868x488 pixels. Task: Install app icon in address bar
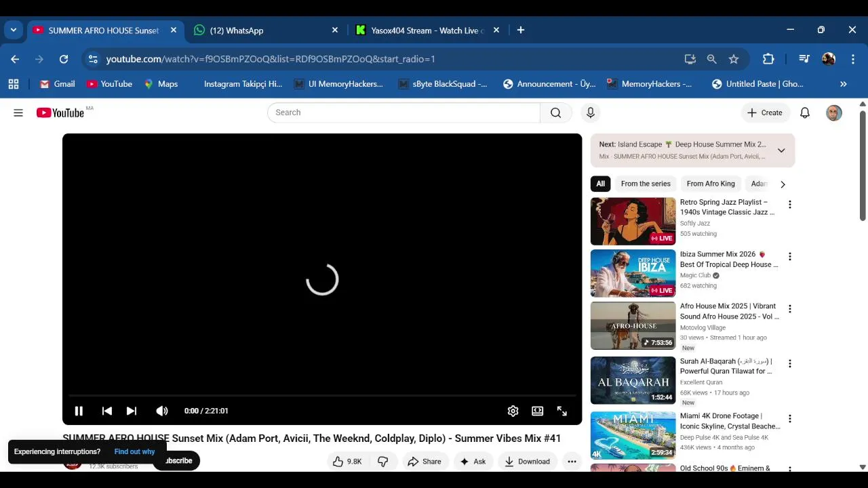(690, 59)
